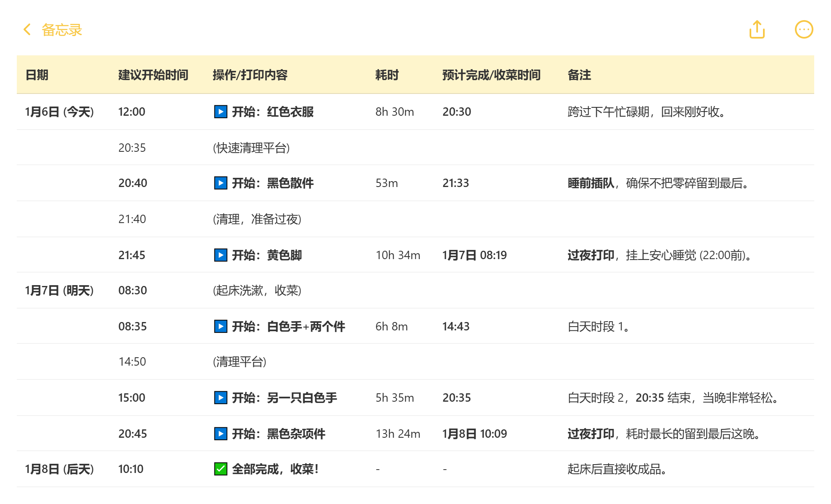Tap the back chevron arrow
Image resolution: width=831 pixels, height=504 pixels.
[27, 29]
